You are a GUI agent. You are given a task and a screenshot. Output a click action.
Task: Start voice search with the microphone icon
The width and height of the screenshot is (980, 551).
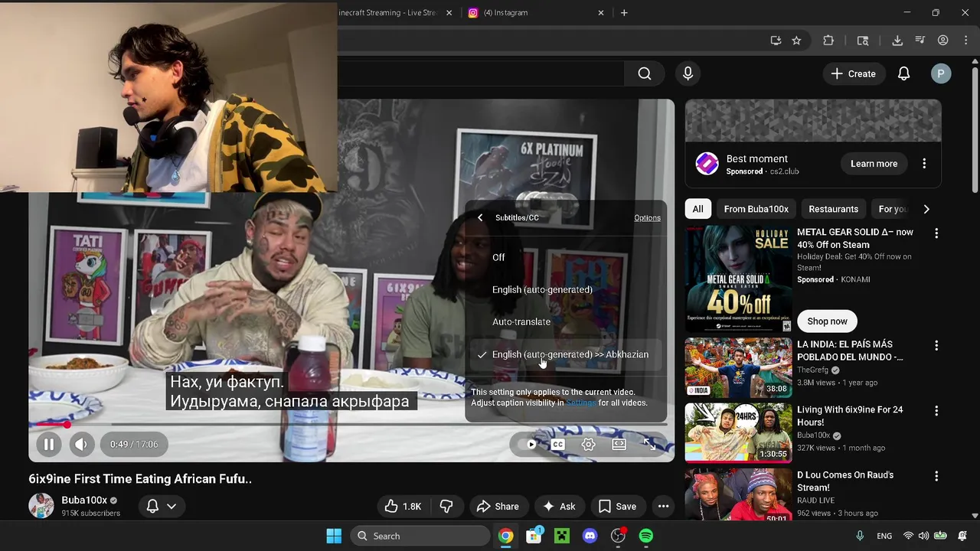tap(688, 73)
